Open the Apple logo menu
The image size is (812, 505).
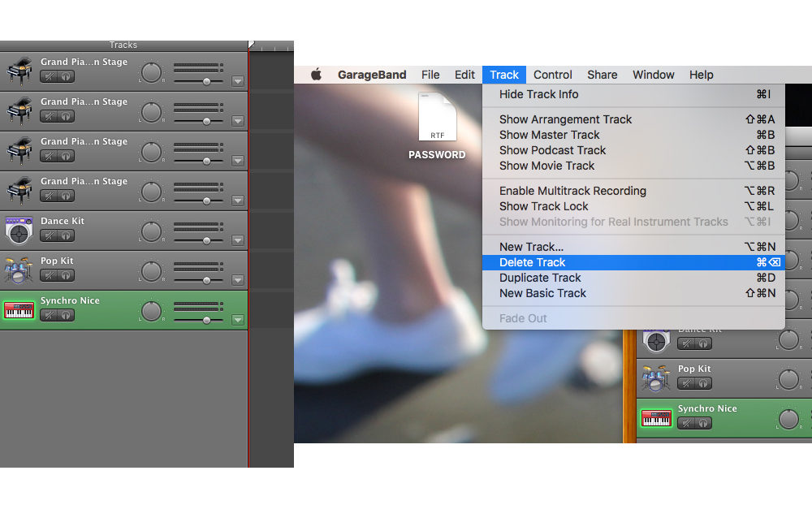pyautogui.click(x=316, y=75)
